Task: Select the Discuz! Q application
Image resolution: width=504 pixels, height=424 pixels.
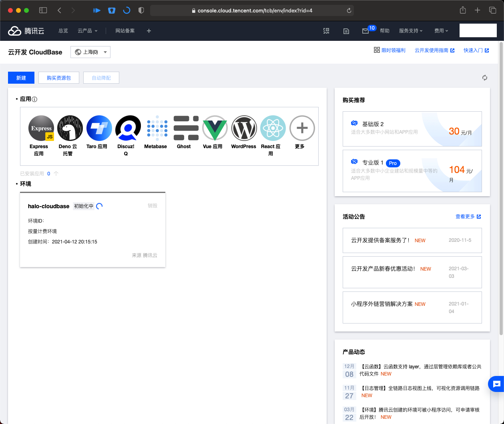Action: point(128,128)
